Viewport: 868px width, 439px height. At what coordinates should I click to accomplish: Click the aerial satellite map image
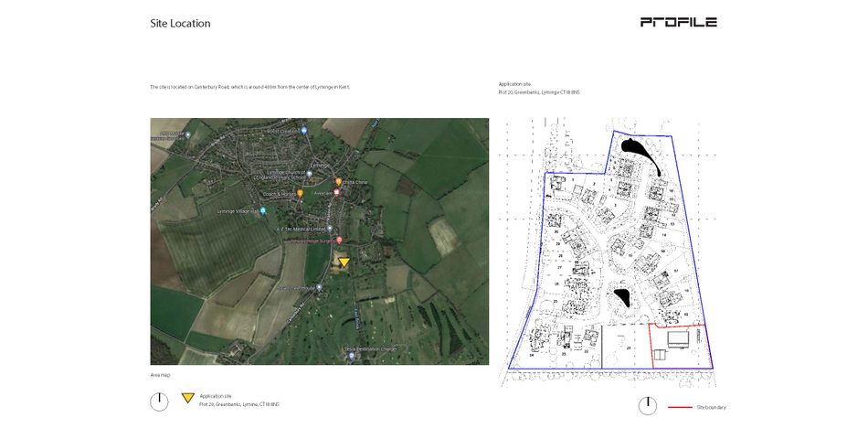pos(320,241)
